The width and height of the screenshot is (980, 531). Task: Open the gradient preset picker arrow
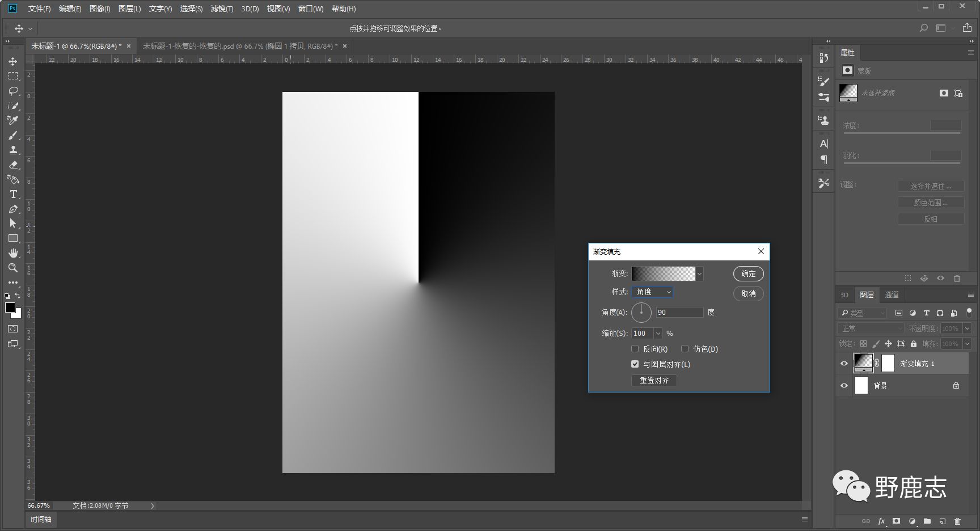[699, 274]
